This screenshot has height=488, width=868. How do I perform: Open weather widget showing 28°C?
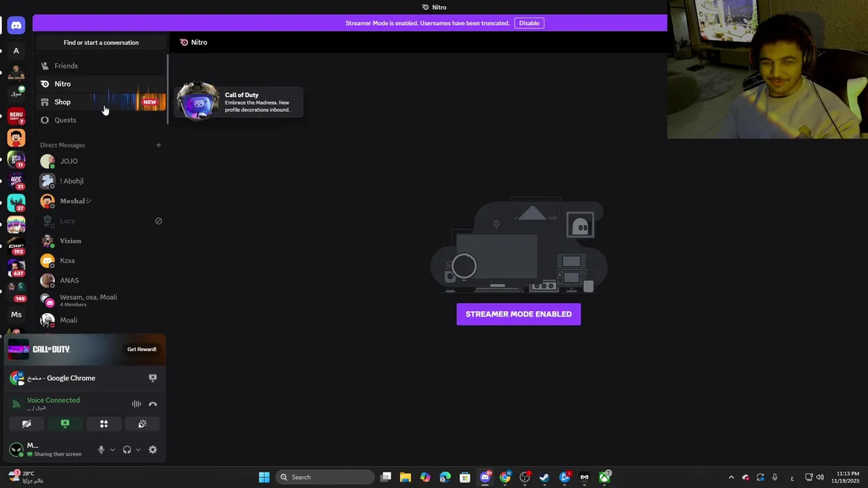pos(26,477)
